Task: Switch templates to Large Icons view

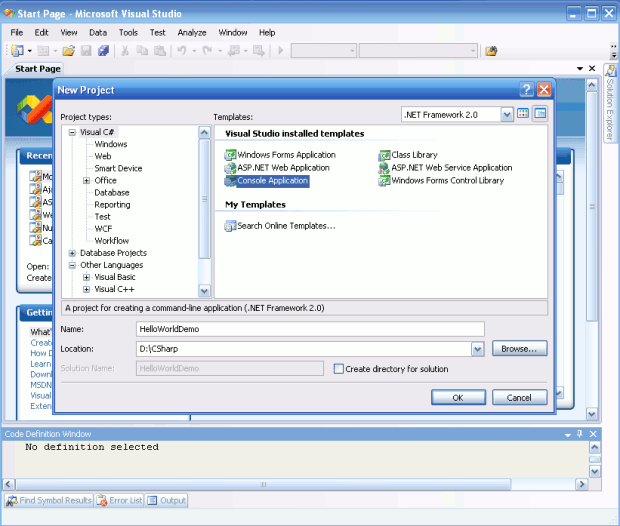Action: pyautogui.click(x=523, y=114)
